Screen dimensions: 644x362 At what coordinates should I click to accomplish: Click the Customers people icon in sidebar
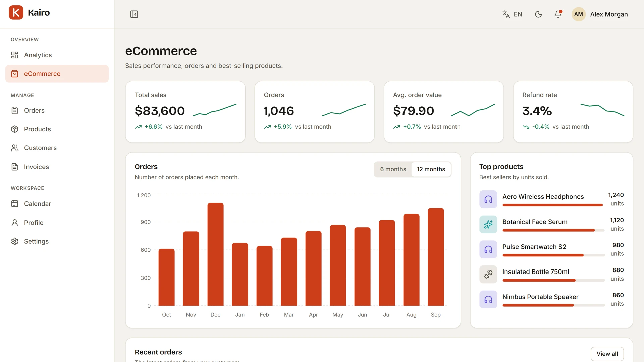click(x=15, y=148)
